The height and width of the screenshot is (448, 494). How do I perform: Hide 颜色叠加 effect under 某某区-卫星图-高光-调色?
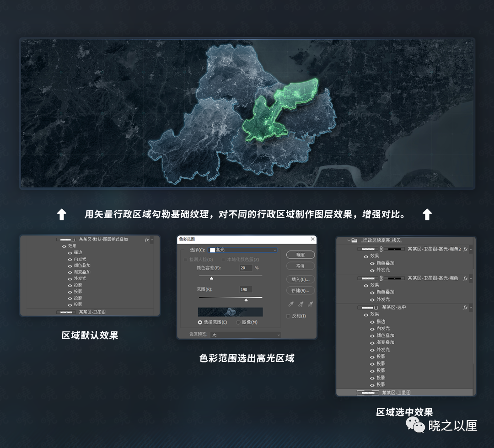(x=372, y=293)
